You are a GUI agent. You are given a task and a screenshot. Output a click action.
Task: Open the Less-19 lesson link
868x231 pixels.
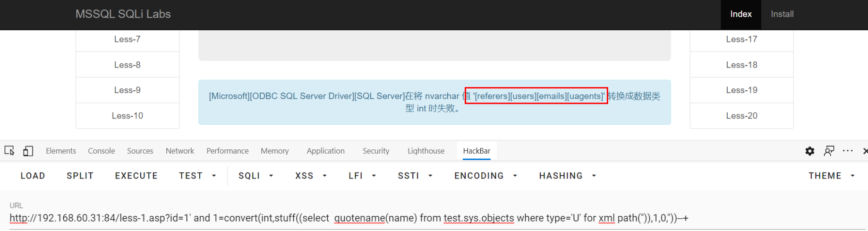tap(741, 90)
